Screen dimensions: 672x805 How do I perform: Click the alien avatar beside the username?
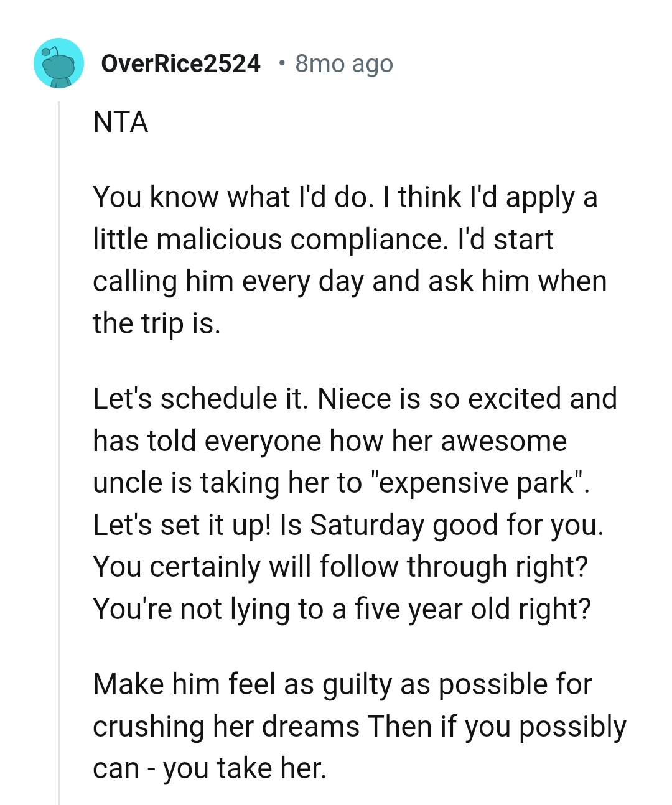(59, 64)
